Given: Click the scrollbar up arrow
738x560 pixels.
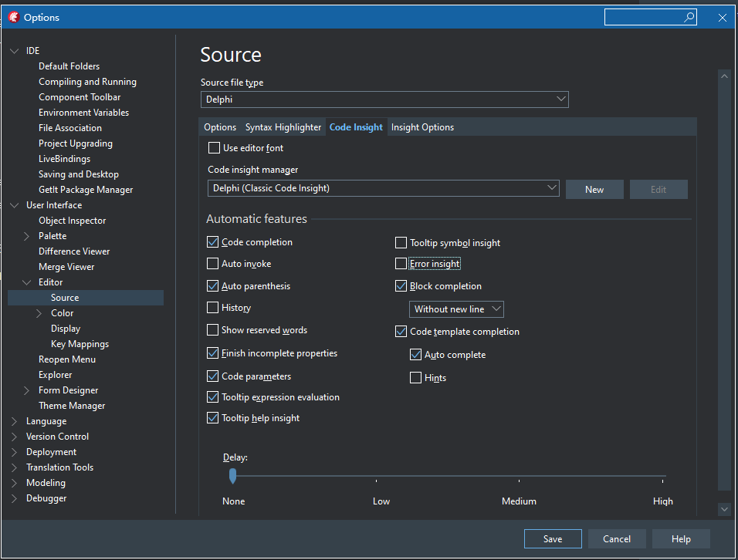Looking at the screenshot, I should click(724, 76).
